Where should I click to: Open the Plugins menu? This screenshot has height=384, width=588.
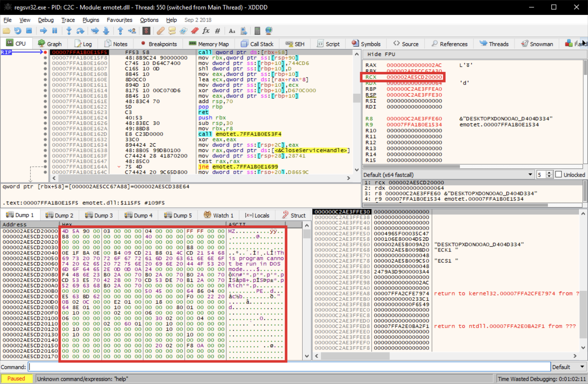click(91, 20)
